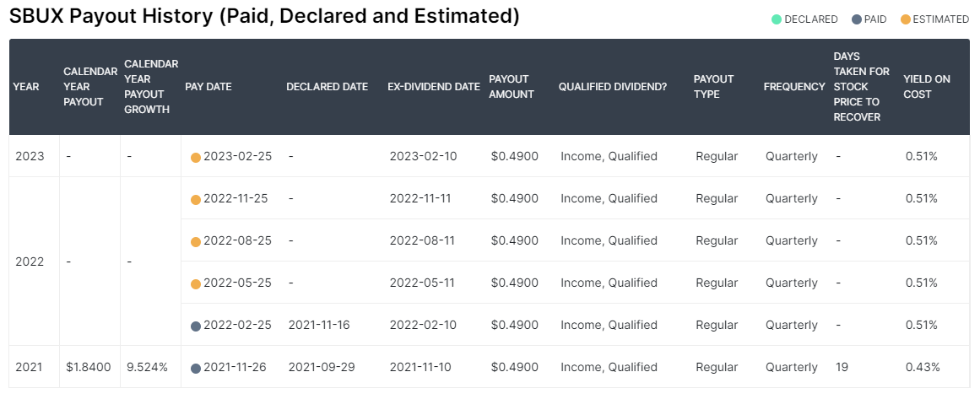Click the gray Paid legend dot
Image resolution: width=980 pixels, height=399 pixels.
(x=856, y=19)
